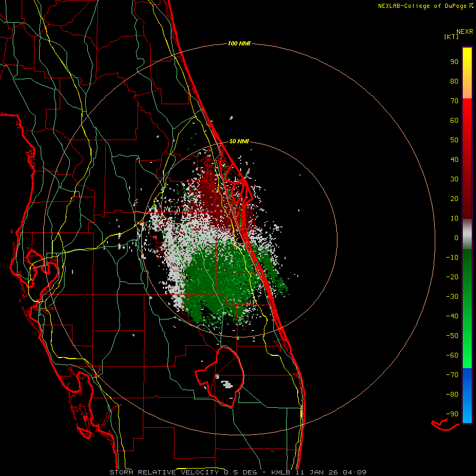Click the gray echo patch inside Lake Okeechobee outline

(x=227, y=385)
